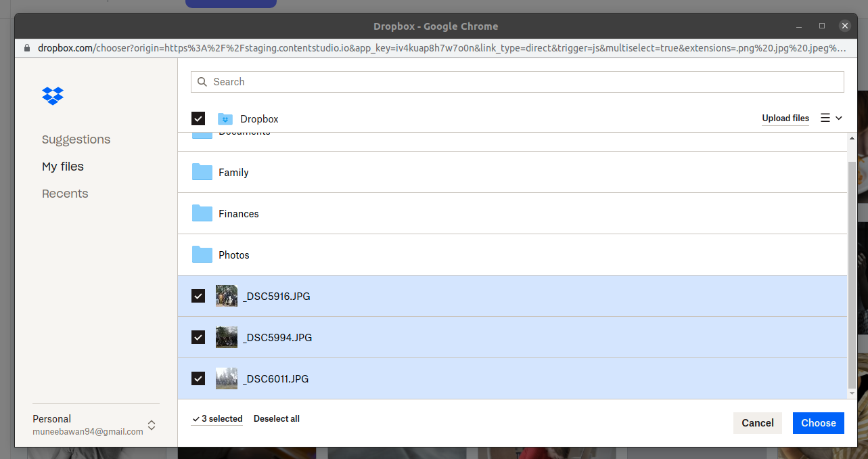Click the _DSC5994.JPG thumbnail
This screenshot has height=459, width=868.
[227, 337]
